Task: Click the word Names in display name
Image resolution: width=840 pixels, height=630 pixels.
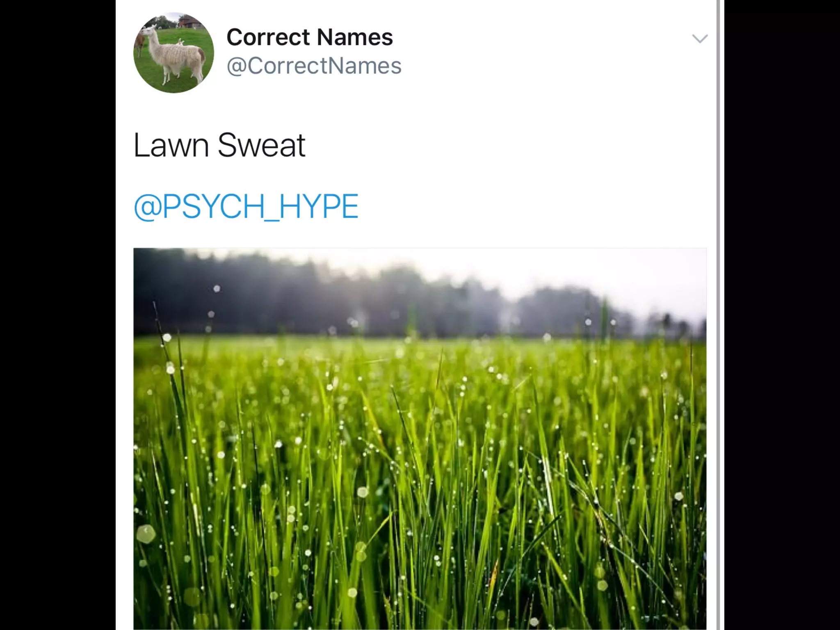Action: pos(355,37)
